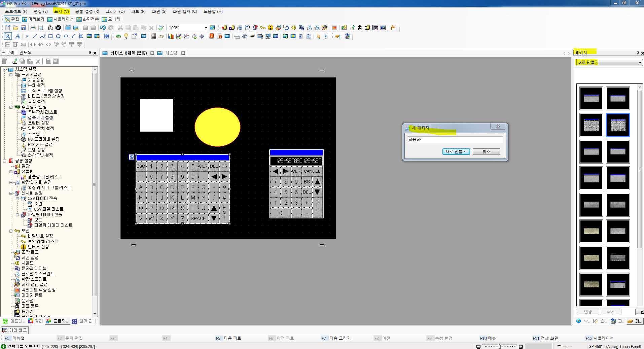Select the bar graph part icon

171,36
